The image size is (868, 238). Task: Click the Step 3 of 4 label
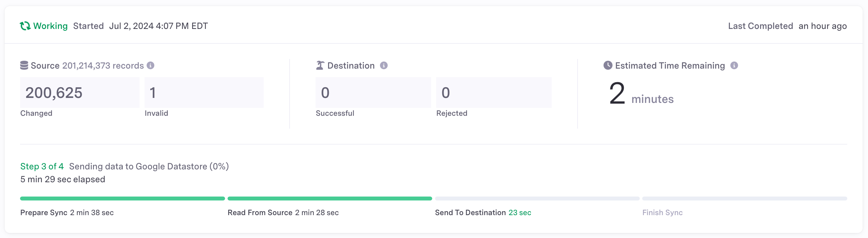[x=42, y=167]
